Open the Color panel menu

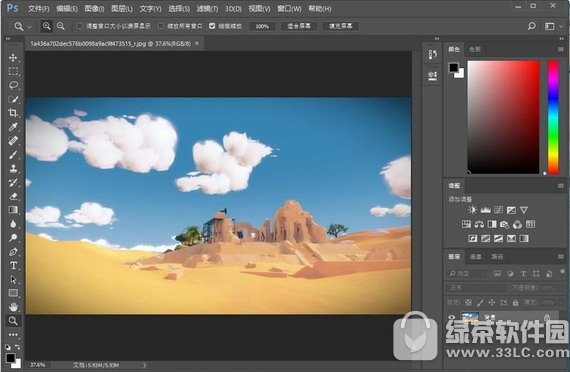click(x=561, y=49)
